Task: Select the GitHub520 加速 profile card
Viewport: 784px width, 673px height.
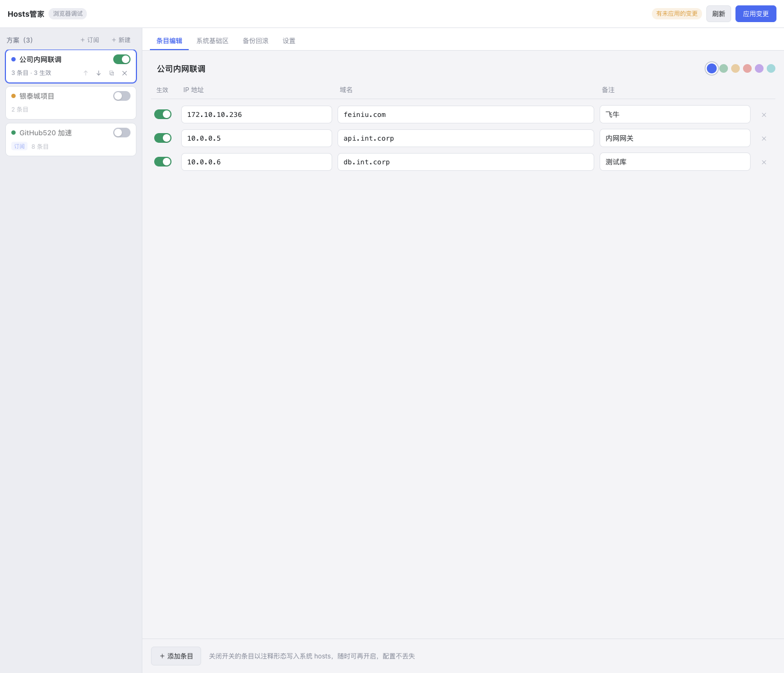Action: point(71,140)
